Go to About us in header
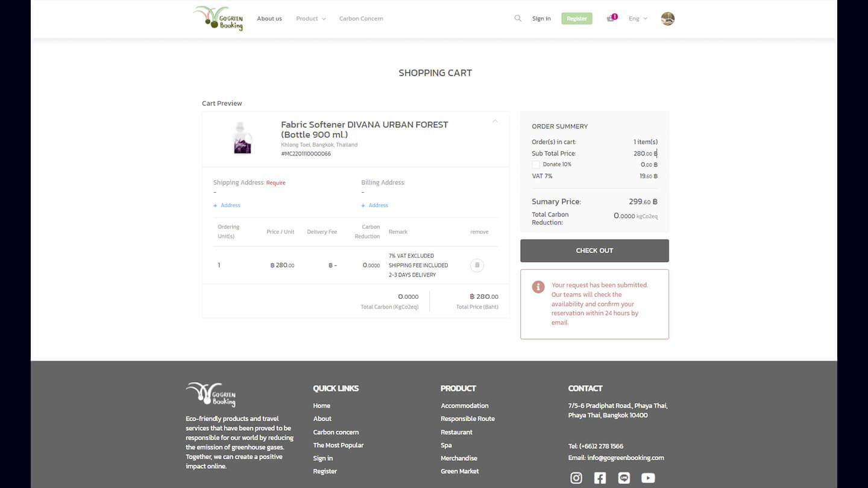This screenshot has width=868, height=488. tap(269, 19)
